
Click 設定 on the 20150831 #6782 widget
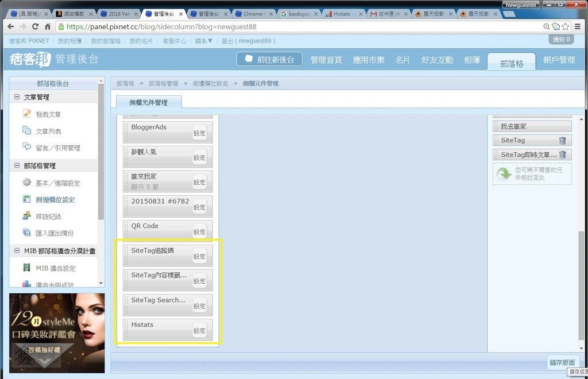[x=199, y=207]
